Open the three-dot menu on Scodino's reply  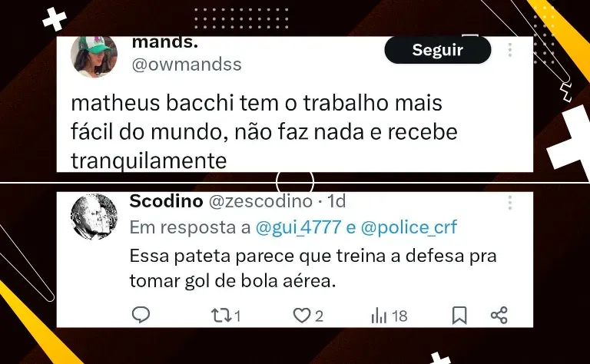pyautogui.click(x=510, y=203)
